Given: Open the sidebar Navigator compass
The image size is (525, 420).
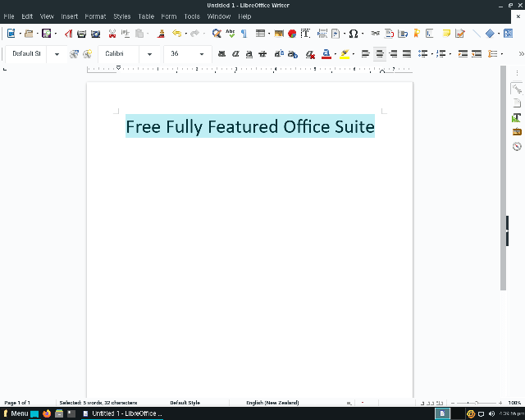Looking at the screenshot, I should coord(517,146).
